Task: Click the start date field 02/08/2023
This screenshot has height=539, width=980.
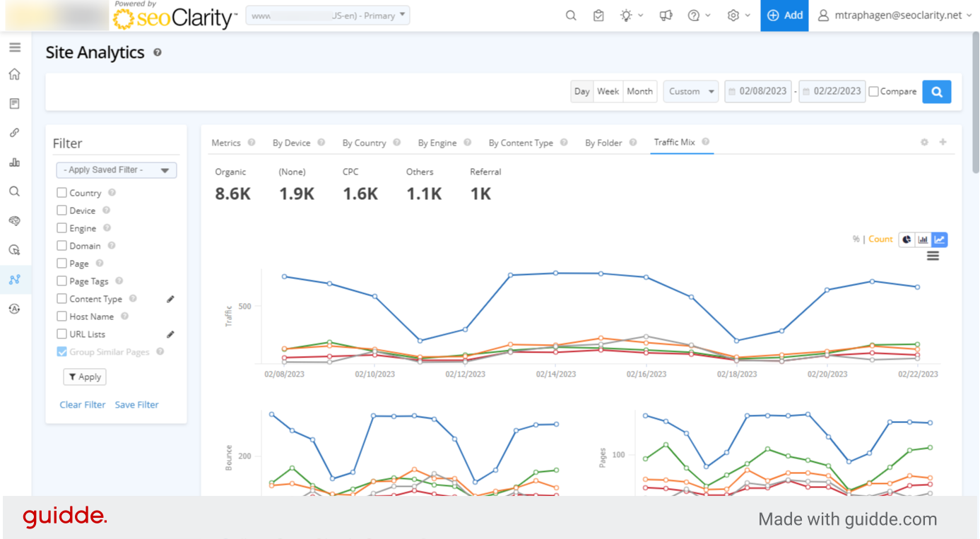Action: [758, 92]
